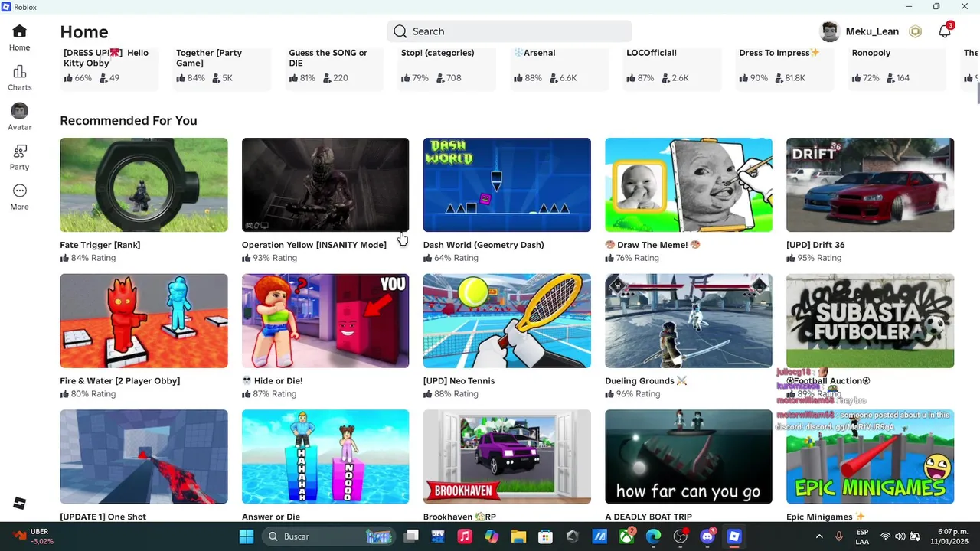
Task: Click the Roblox taskbar icon
Action: tap(734, 536)
